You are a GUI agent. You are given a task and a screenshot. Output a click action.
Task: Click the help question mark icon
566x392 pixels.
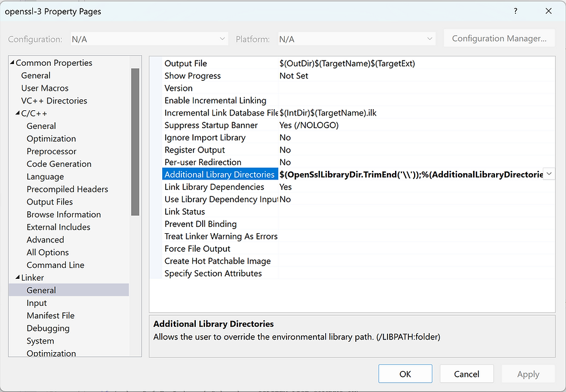(x=515, y=11)
